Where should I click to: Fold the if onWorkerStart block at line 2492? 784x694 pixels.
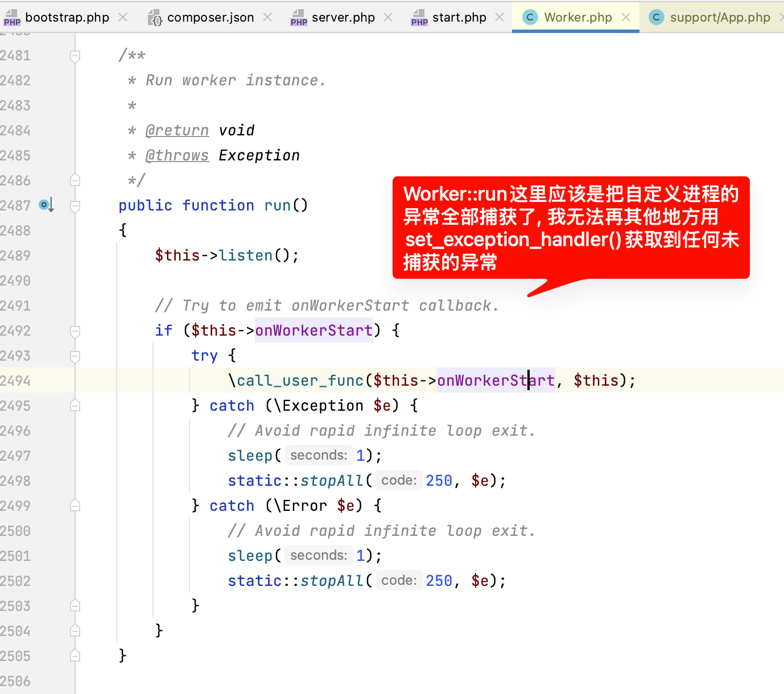(x=75, y=331)
